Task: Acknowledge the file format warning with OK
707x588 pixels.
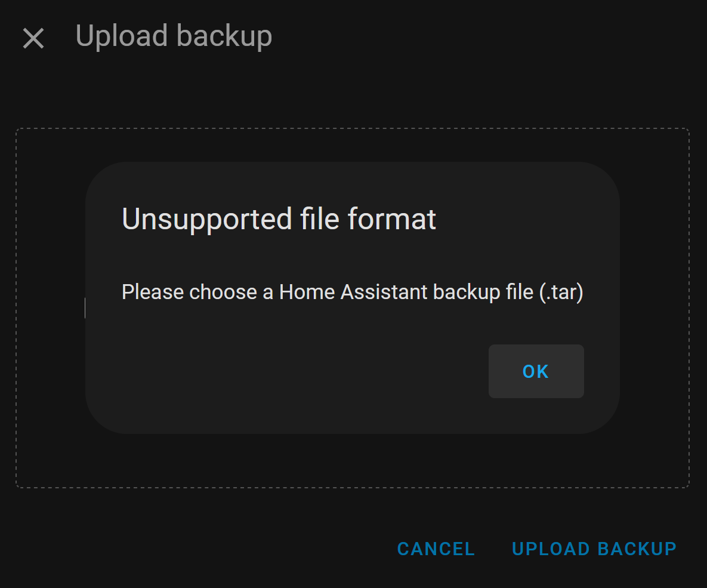Action: pos(536,371)
